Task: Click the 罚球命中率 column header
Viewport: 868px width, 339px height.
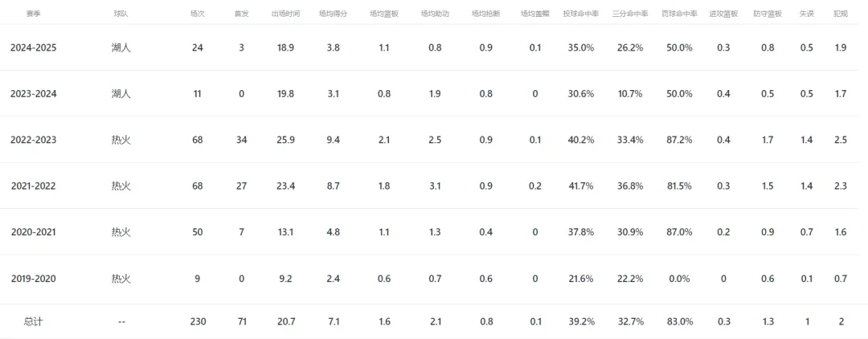Action: [678, 14]
